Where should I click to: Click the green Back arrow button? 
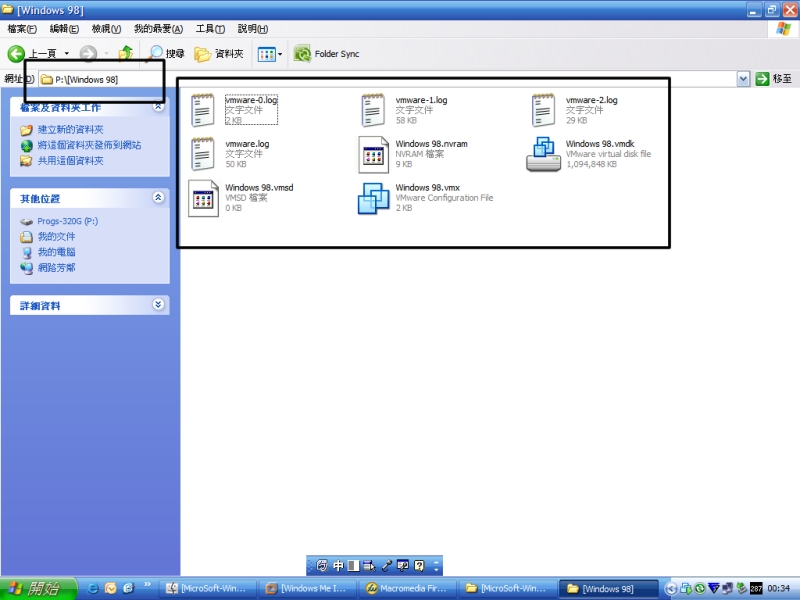coord(16,54)
